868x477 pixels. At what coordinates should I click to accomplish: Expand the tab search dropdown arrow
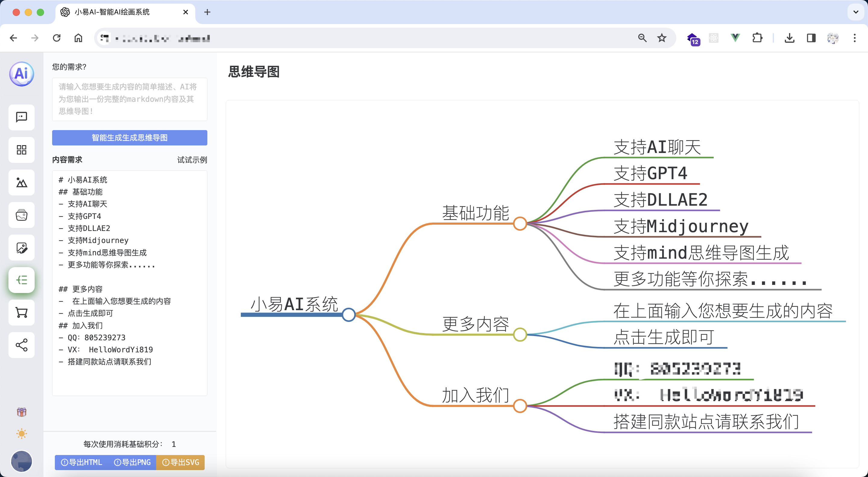click(x=856, y=12)
